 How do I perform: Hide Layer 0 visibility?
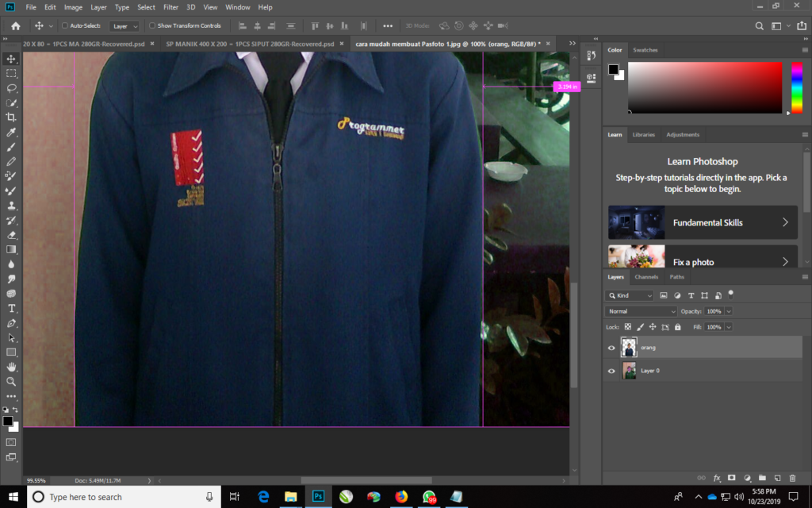(x=611, y=371)
